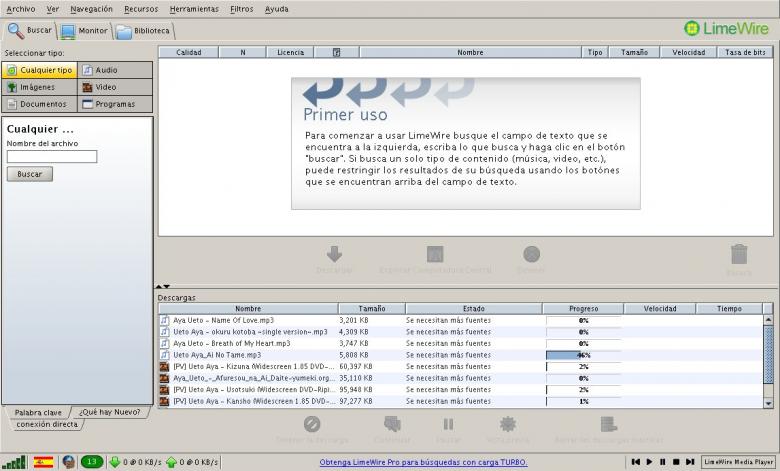Screen dimensions: 780x471
Task: Sort results by the Calidad column
Action: 189,52
